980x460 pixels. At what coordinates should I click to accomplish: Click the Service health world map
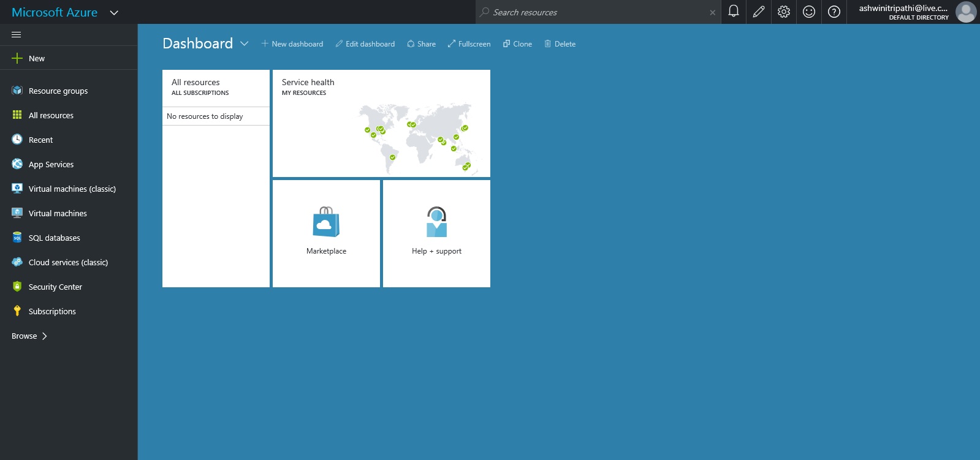[x=417, y=138]
